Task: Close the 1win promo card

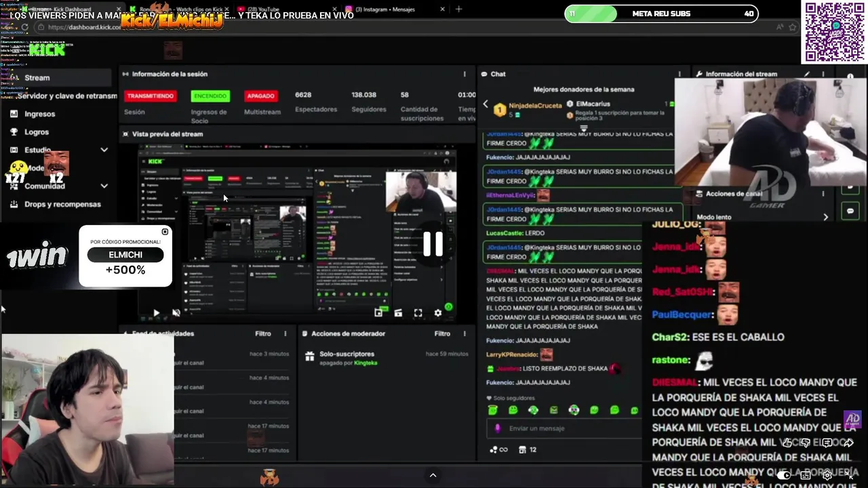Action: tap(165, 232)
